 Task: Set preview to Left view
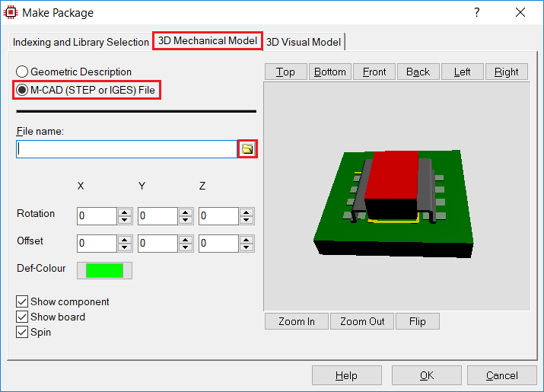(462, 72)
